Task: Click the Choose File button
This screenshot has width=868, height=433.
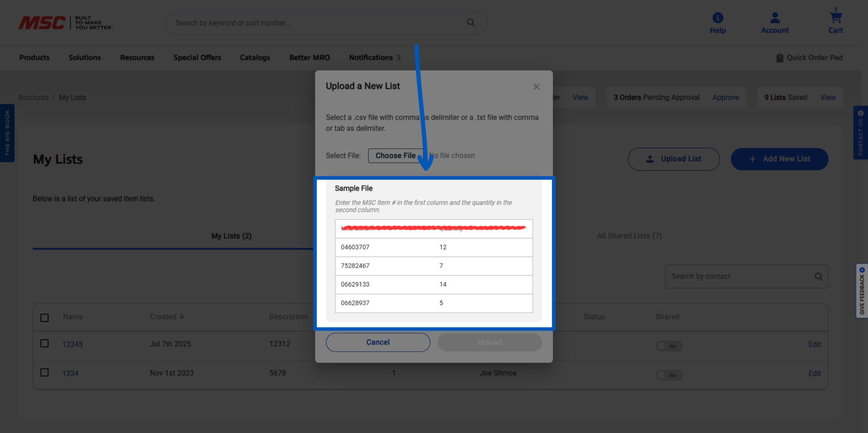Action: click(395, 155)
